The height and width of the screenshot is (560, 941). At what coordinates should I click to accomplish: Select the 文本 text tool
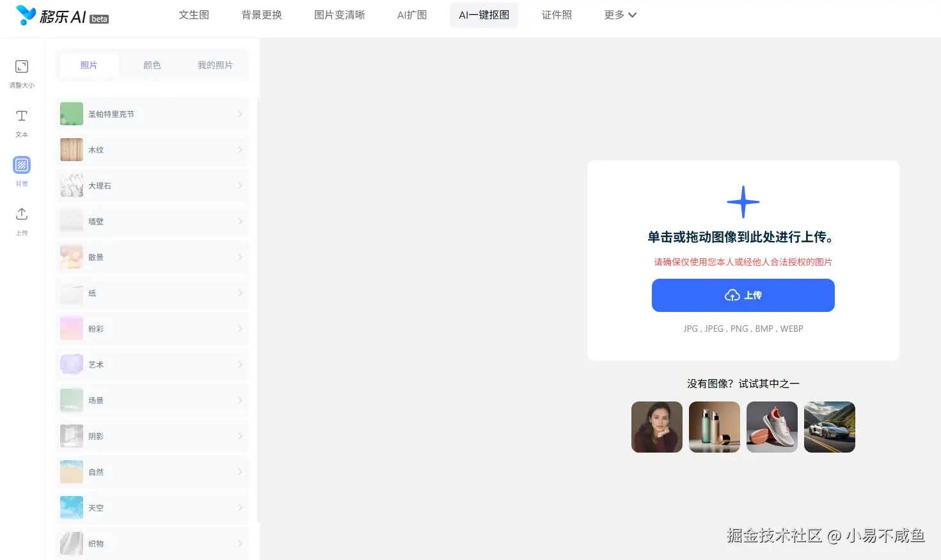(22, 123)
